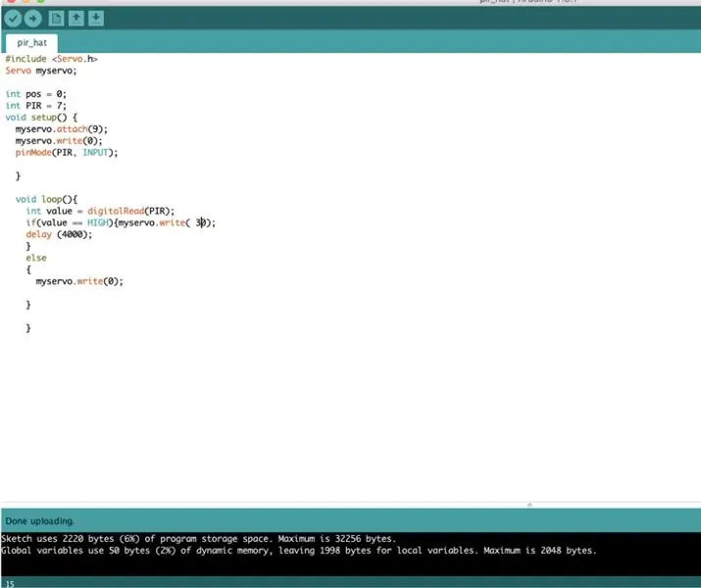Click the 'Servo myservo;' line
Image resolution: width=701 pixels, height=588 pixels.
point(40,71)
